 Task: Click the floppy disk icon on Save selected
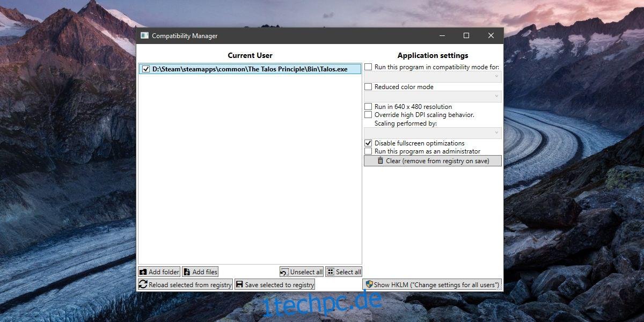click(239, 284)
